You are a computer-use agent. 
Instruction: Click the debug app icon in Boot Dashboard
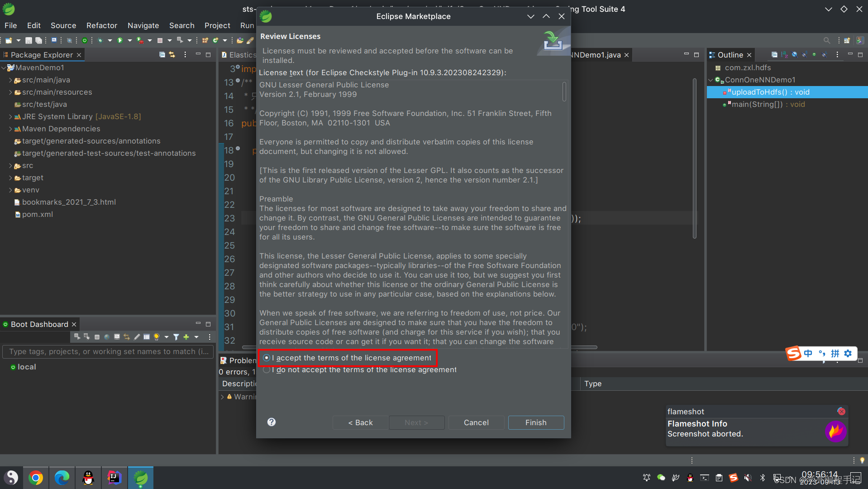(87, 336)
